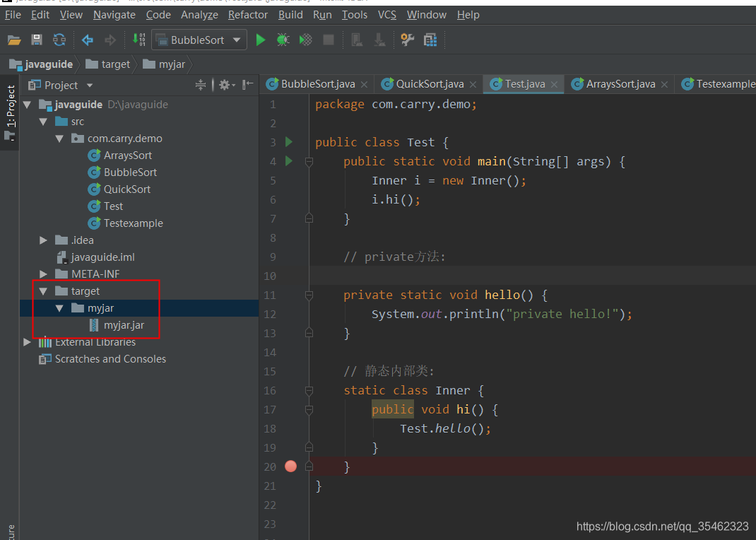This screenshot has height=540, width=756.
Task: Collapse the src folder
Action: pos(43,122)
